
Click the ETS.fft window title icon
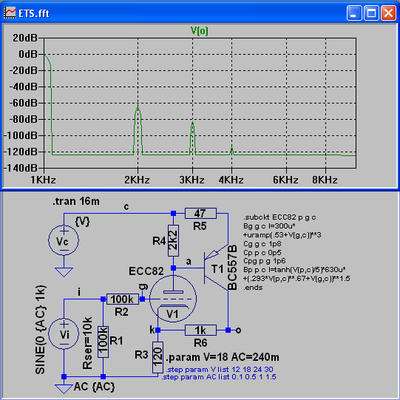click(10, 13)
